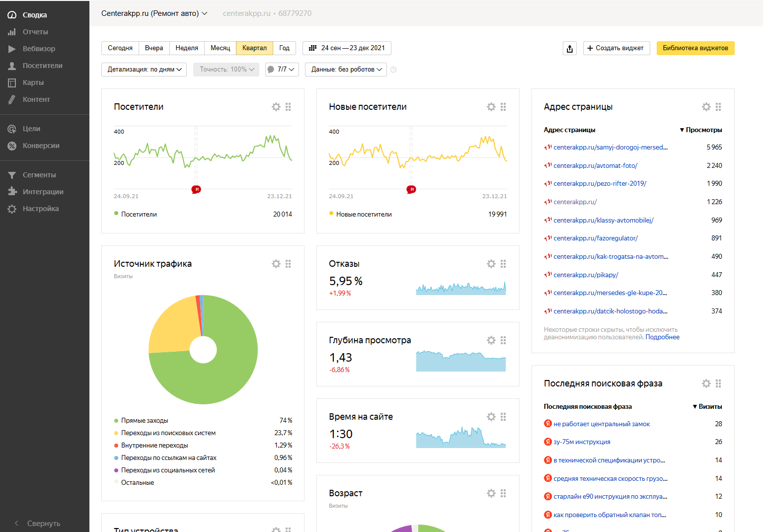Open settings gear on Новые посетители widget
The height and width of the screenshot is (532, 763).
(x=491, y=107)
